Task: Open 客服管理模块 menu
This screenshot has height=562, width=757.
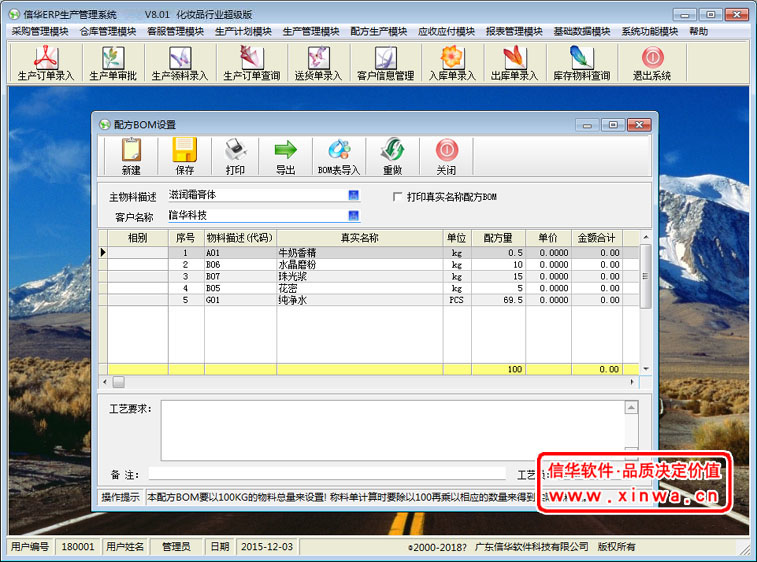Action: (176, 31)
